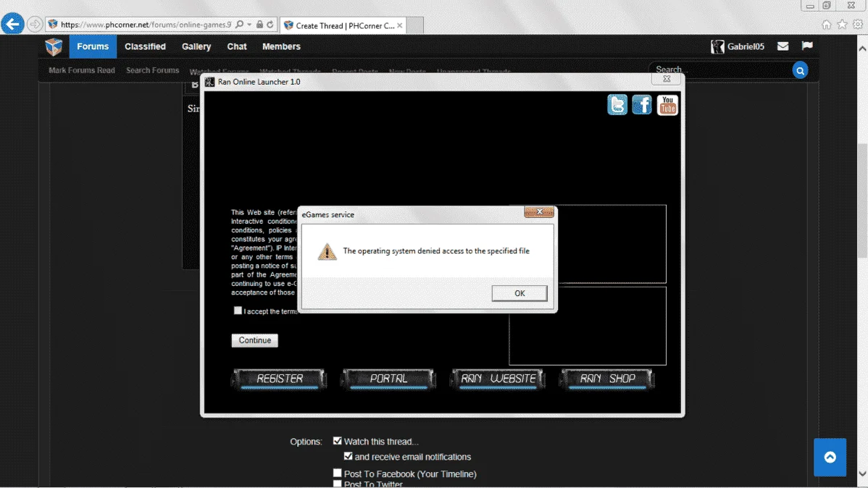Click the PHCorner site logo
The width and height of the screenshot is (868, 488).
pyautogui.click(x=54, y=47)
